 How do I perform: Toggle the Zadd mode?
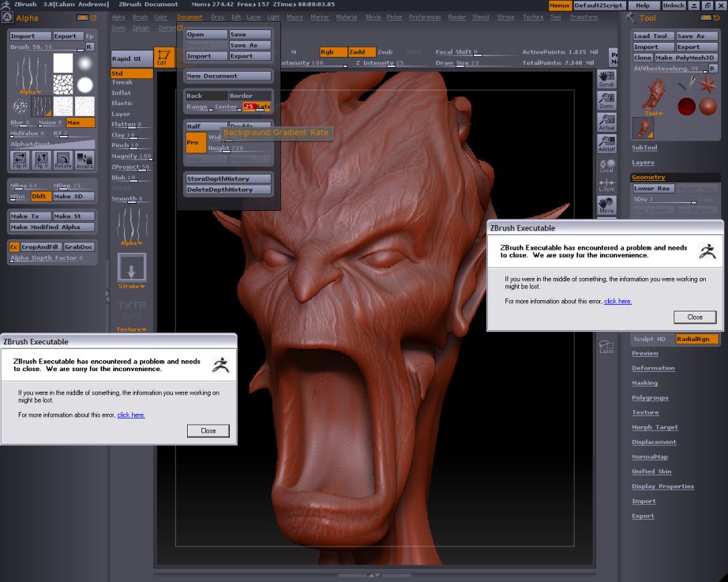coord(362,52)
